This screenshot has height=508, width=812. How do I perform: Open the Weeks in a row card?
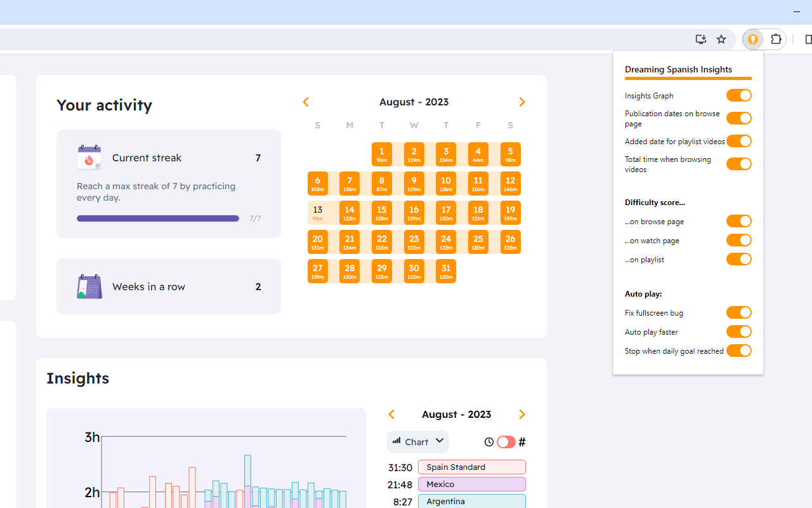click(168, 286)
